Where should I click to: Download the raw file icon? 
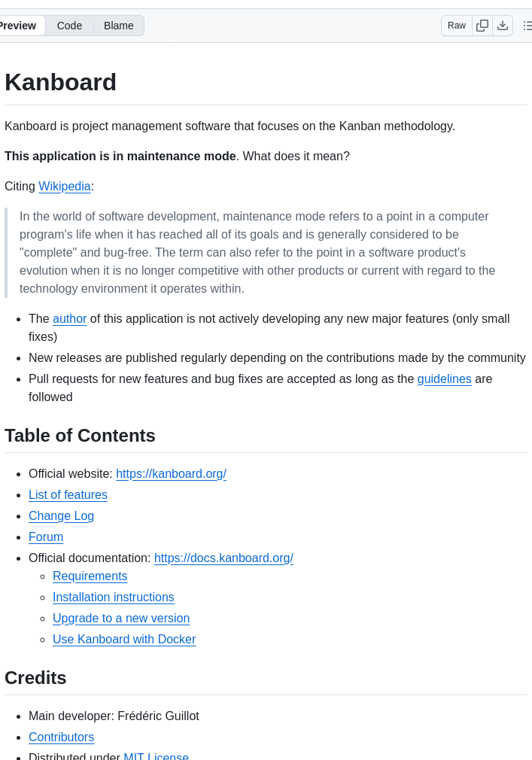[x=503, y=26]
